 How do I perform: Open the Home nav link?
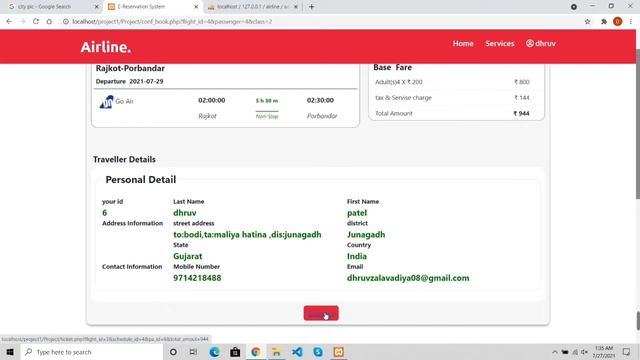463,43
